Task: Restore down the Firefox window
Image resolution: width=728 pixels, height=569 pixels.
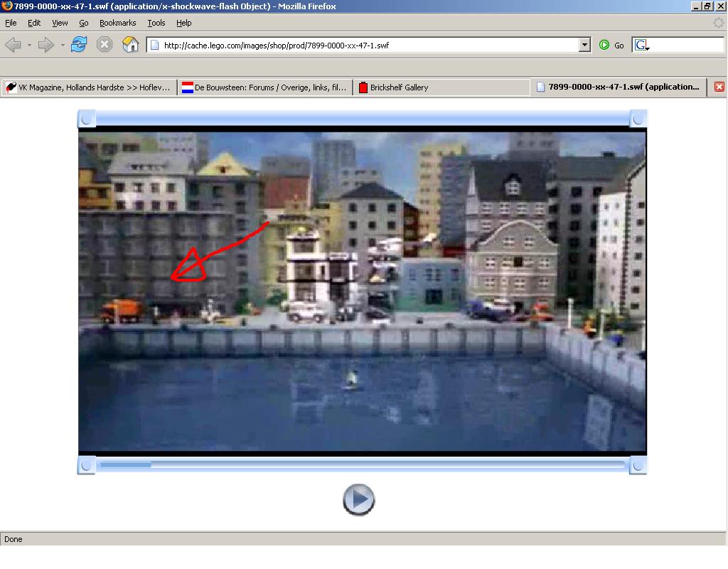Action: point(707,6)
